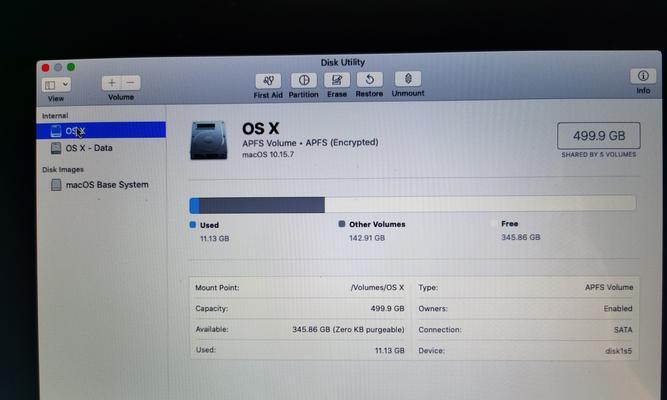Click the macOS 10.15.7 version text
This screenshot has height=400, width=667.
pos(268,154)
